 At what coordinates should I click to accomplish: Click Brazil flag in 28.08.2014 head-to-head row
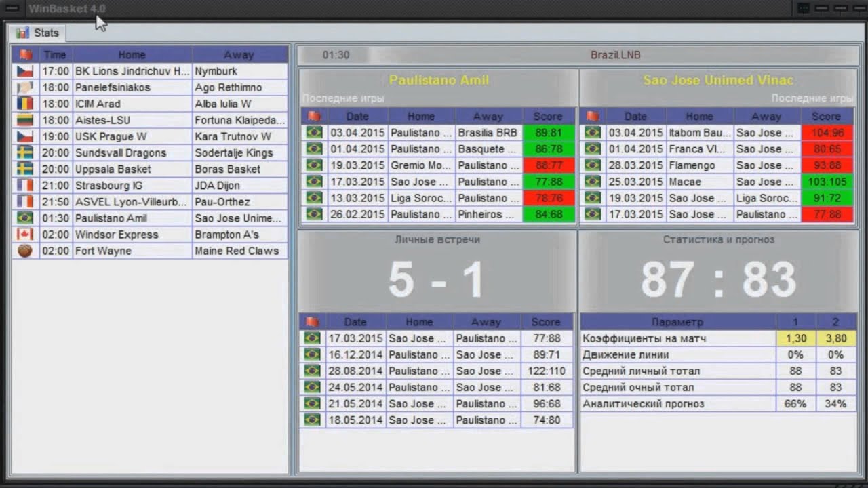312,371
